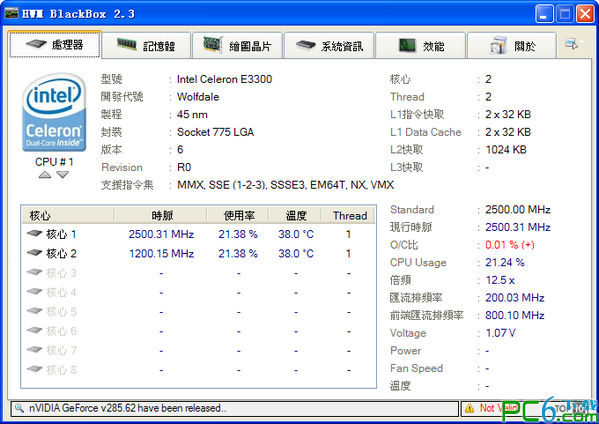Click the greyed chip icon for 核心 8
The image size is (599, 424).
[34, 369]
